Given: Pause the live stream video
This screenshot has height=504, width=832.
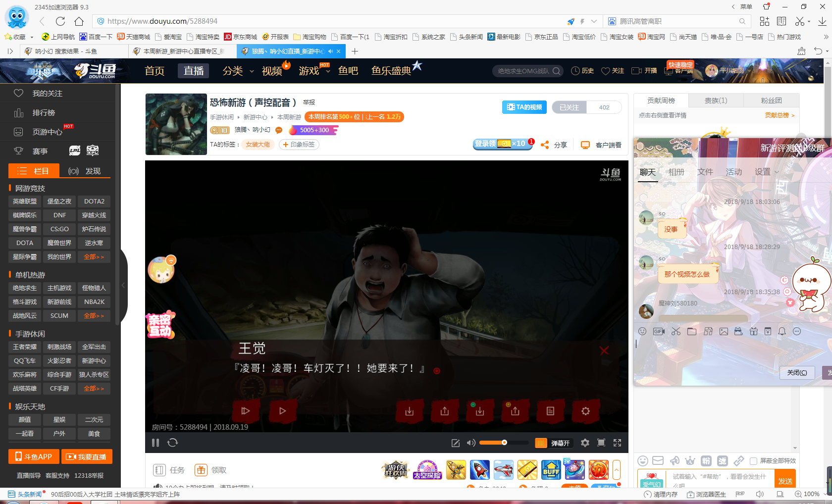Looking at the screenshot, I should (156, 443).
